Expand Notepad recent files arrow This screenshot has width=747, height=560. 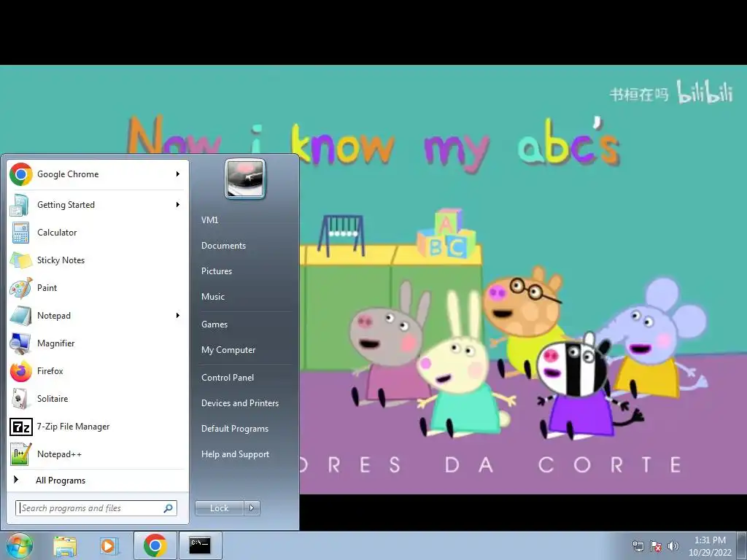pyautogui.click(x=178, y=315)
